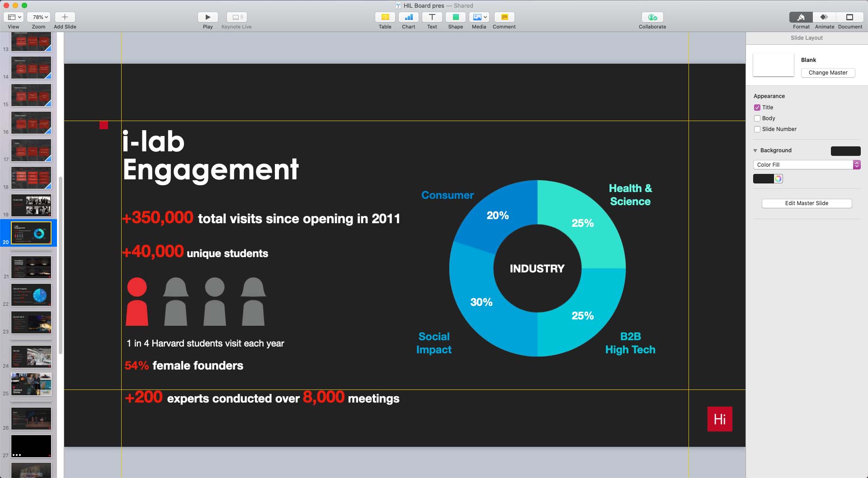The image size is (868, 478).
Task: Insert a Table from toolbar
Action: 385,17
